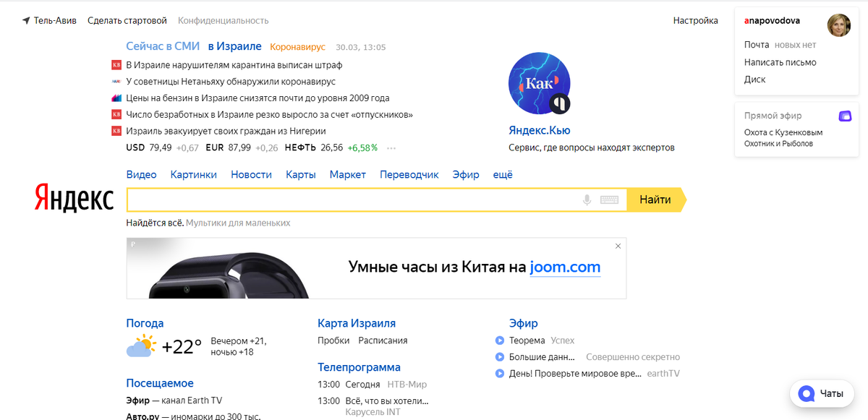Click +22° current temperature
868x420 pixels.
coord(182,346)
